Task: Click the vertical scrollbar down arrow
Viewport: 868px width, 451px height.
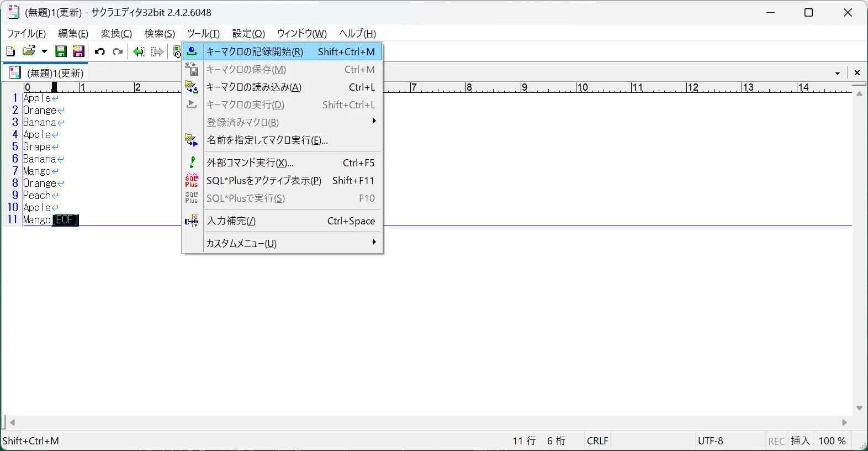Action: coord(859,408)
